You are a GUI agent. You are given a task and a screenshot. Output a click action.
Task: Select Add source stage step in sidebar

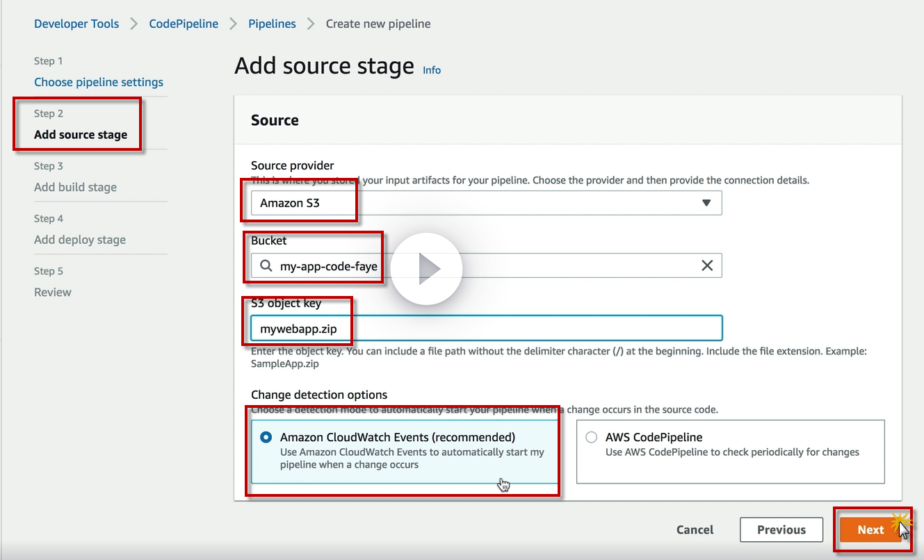point(81,135)
